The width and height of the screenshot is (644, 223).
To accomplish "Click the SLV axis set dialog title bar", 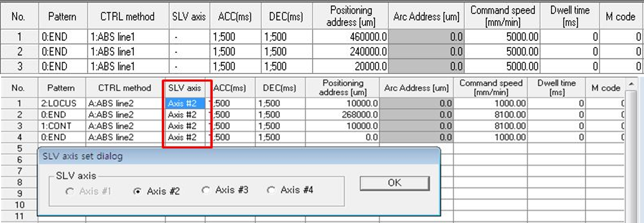I will point(239,156).
